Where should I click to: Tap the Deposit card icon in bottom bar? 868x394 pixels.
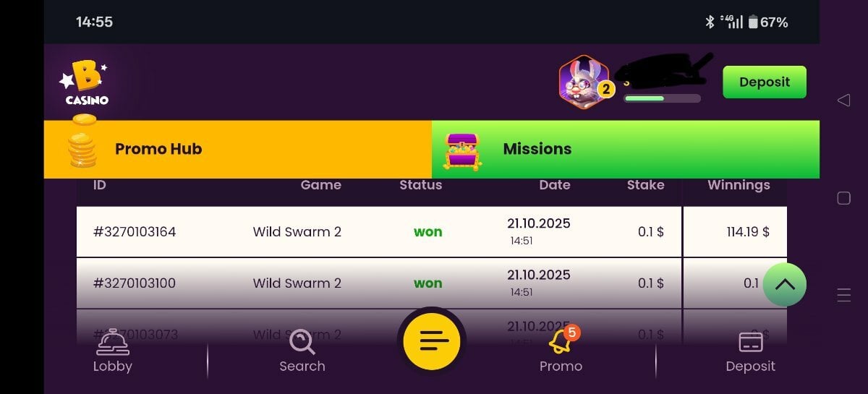click(751, 341)
